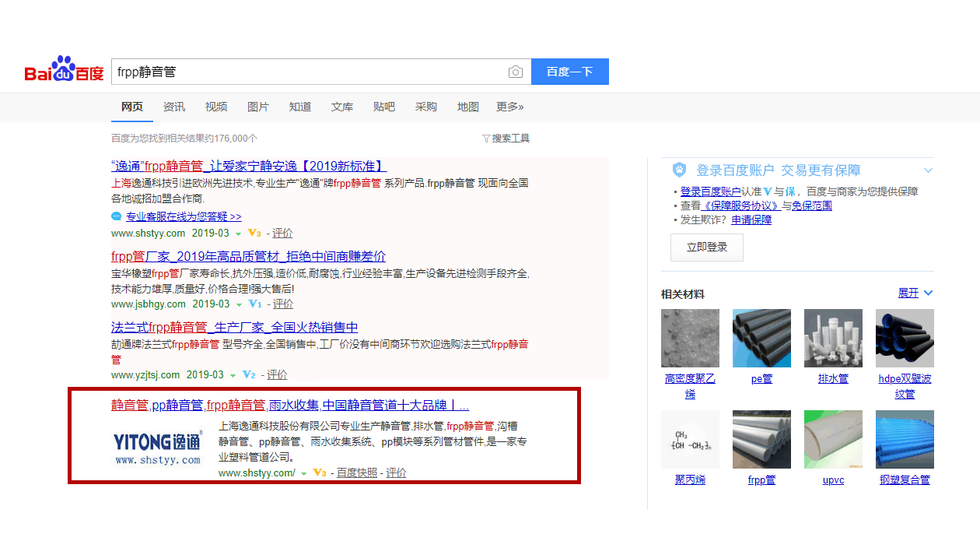Open the frpp管 thumbnail image
The width and height of the screenshot is (980, 555).
coord(761,439)
